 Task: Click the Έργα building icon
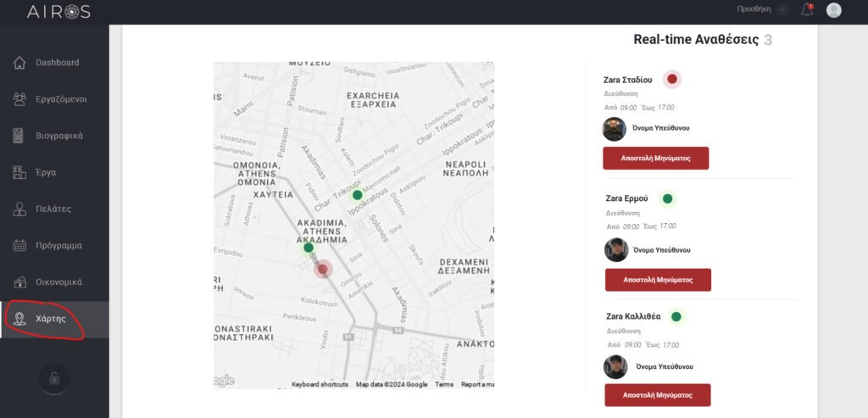19,172
